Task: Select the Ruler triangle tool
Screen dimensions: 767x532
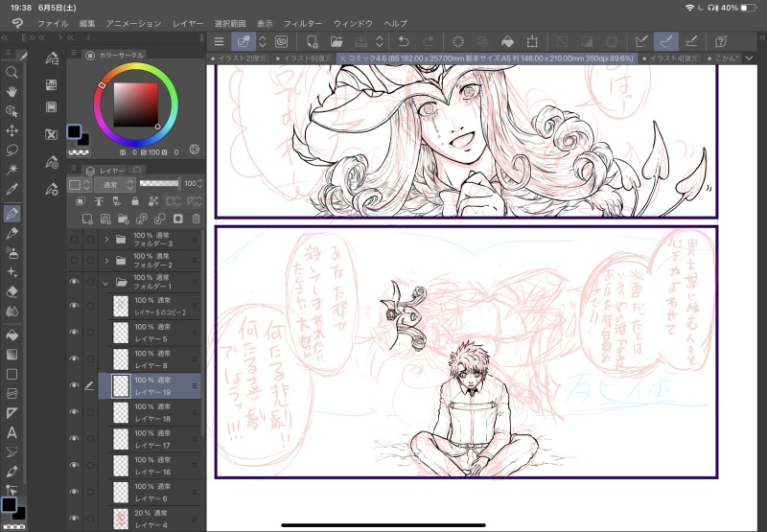Action: pyautogui.click(x=12, y=413)
